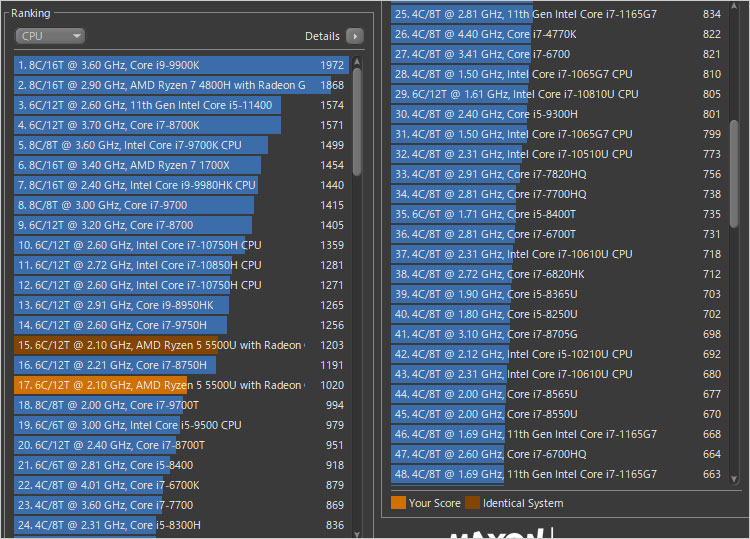Viewport: 750px width, 539px height.
Task: Select rank 35 Core i5-8400T entry
Action: [558, 214]
